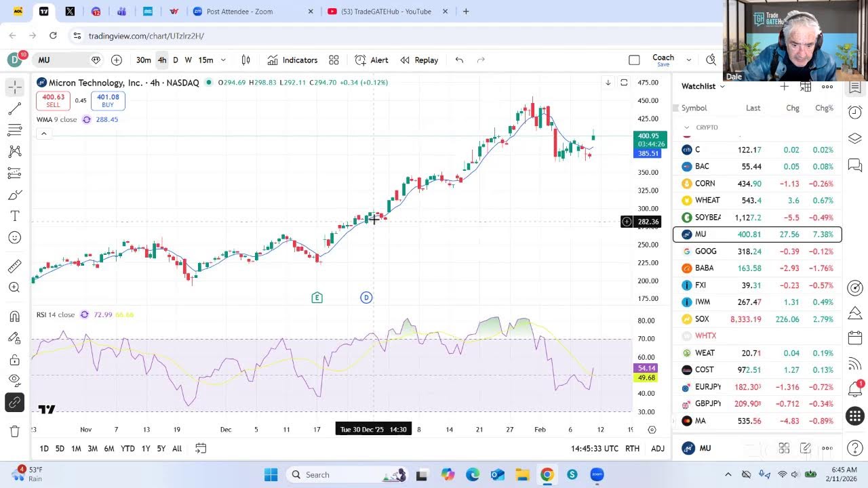Switch to Post Attendee - Zoom browser tab
868x488 pixels.
click(254, 12)
